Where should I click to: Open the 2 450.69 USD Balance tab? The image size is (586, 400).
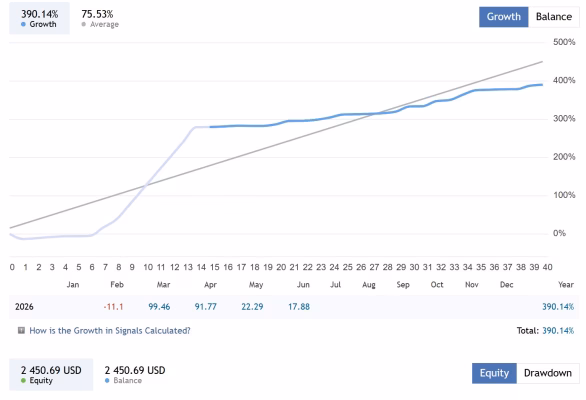[x=135, y=375]
